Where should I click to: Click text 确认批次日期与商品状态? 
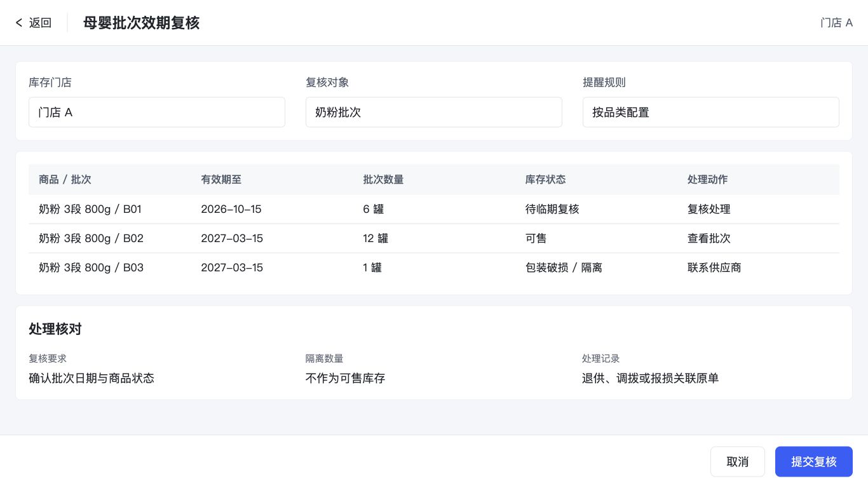pyautogui.click(x=92, y=378)
